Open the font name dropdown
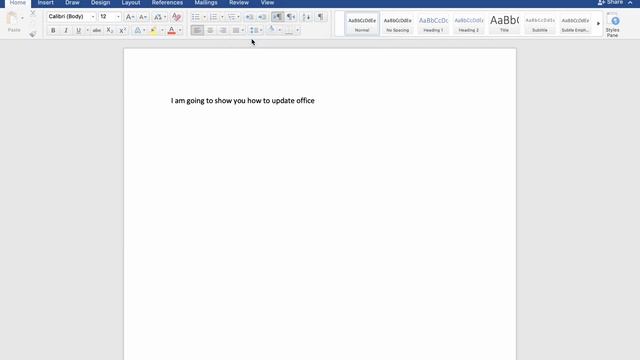This screenshot has width=640, height=360. pos(93,17)
